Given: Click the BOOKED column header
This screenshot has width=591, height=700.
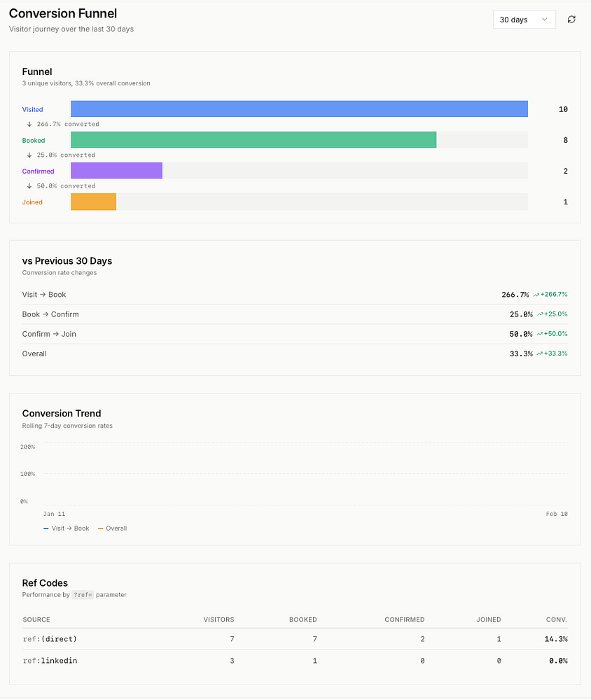Looking at the screenshot, I should click(x=303, y=619).
